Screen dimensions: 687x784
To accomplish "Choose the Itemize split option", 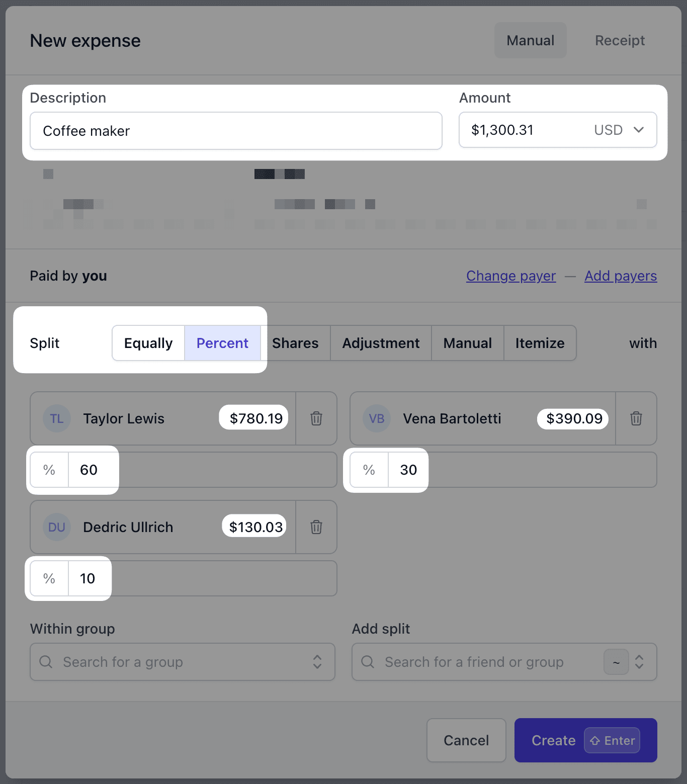I will 540,343.
